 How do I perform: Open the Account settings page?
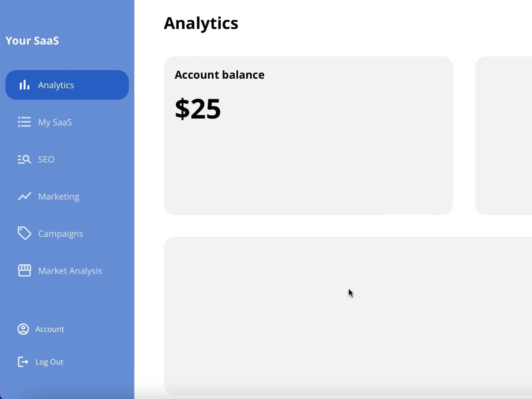(x=49, y=329)
